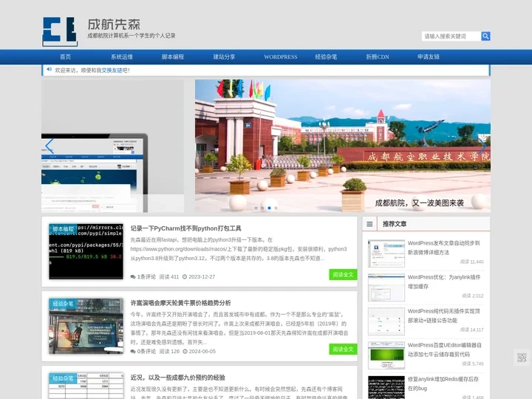Open the 许嵩演唱会 post bus-stop thumbnail
Screen dimensions: 532x399
pyautogui.click(x=86, y=326)
